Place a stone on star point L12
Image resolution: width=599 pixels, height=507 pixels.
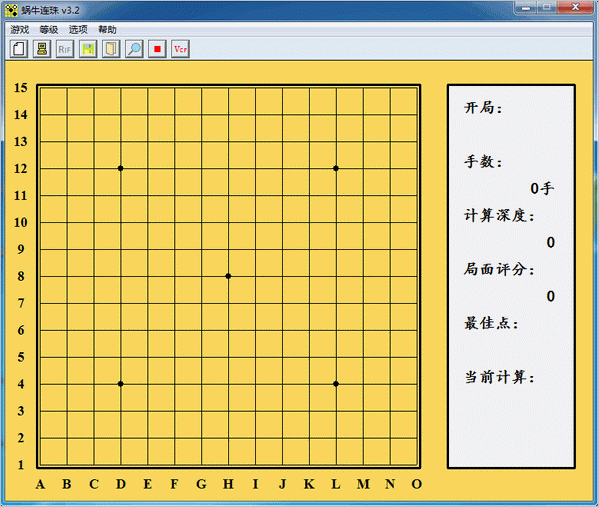pos(336,168)
